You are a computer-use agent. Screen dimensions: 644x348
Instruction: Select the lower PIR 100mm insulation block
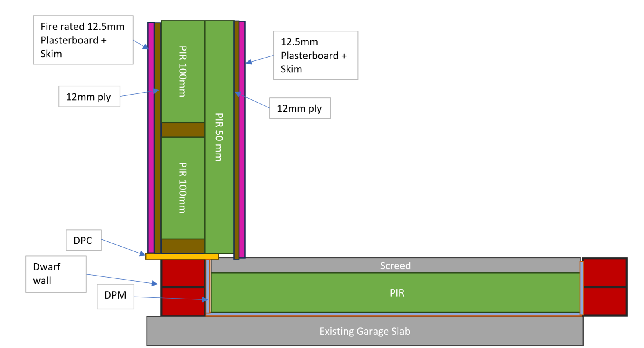pos(183,188)
